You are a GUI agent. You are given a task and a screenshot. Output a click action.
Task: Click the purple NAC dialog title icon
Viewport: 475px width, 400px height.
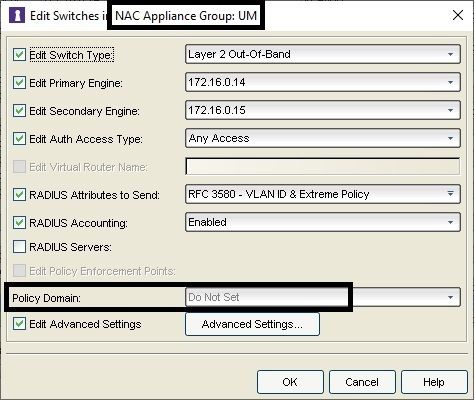(x=17, y=16)
